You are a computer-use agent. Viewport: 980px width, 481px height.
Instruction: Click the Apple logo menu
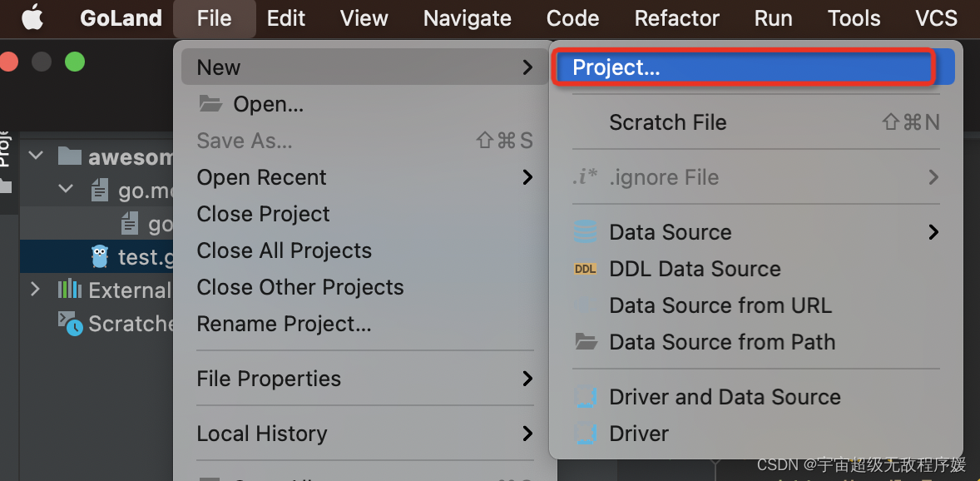(32, 17)
